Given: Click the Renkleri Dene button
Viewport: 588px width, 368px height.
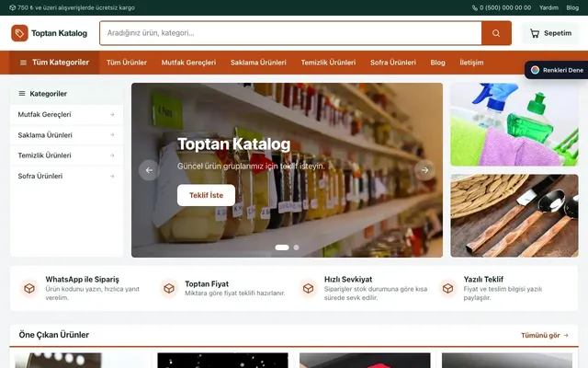Looking at the screenshot, I should pos(557,70).
